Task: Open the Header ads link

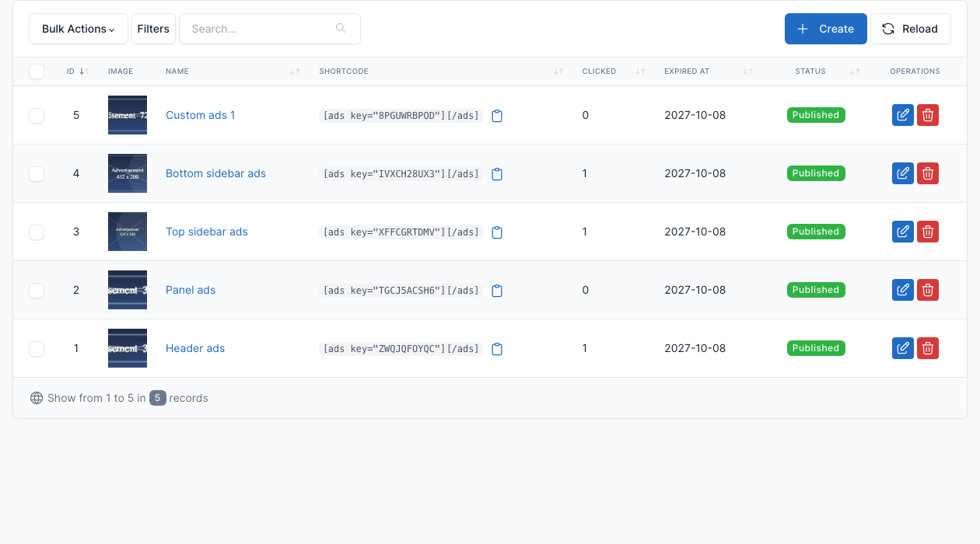Action: pyautogui.click(x=195, y=348)
